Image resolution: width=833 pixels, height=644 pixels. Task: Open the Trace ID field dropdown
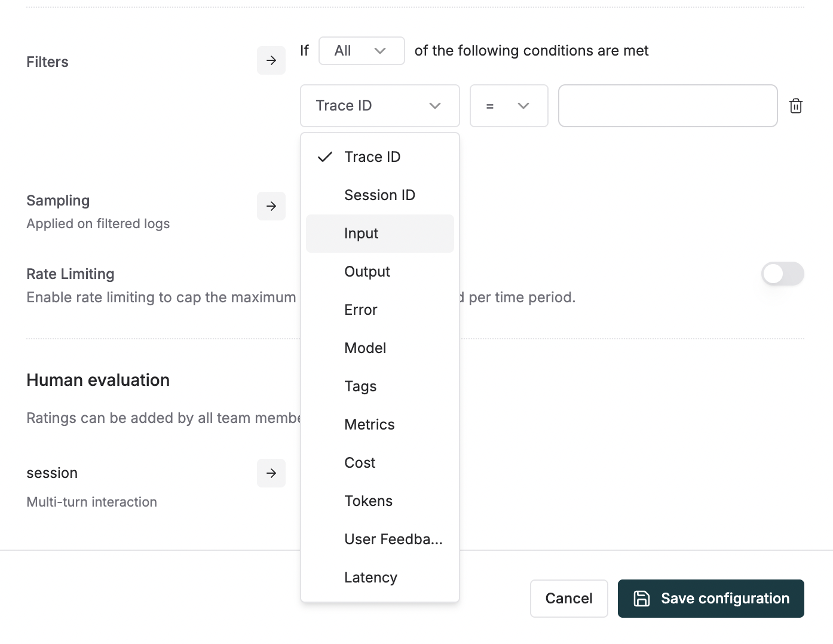pyautogui.click(x=379, y=106)
